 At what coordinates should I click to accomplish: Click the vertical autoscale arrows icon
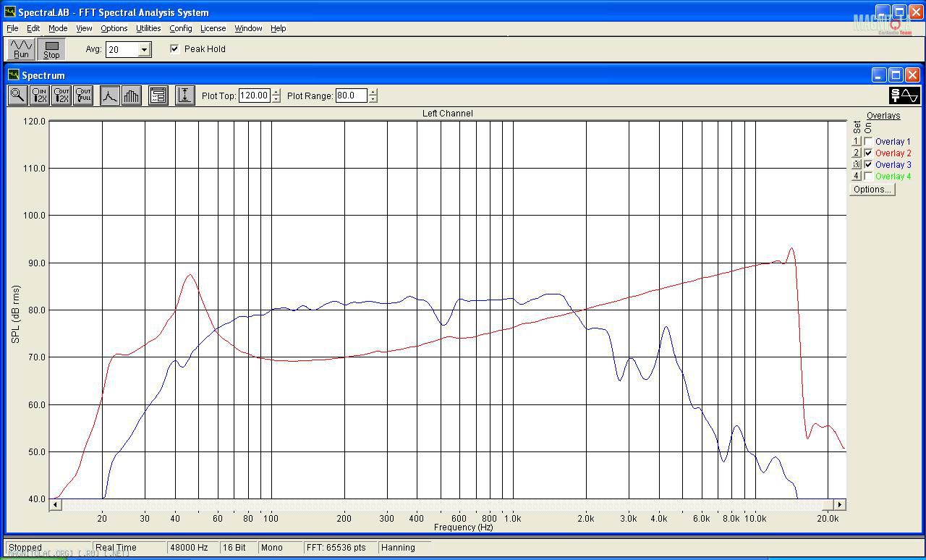(x=184, y=96)
